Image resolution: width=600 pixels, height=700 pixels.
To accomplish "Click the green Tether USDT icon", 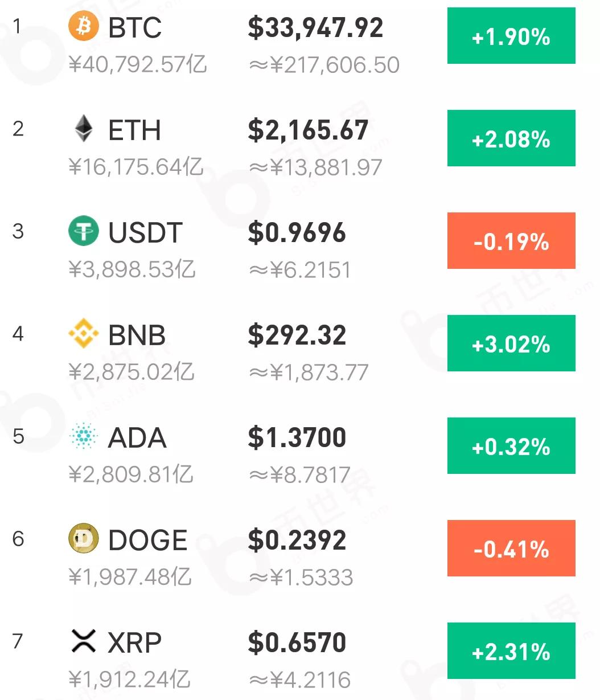I will [84, 231].
